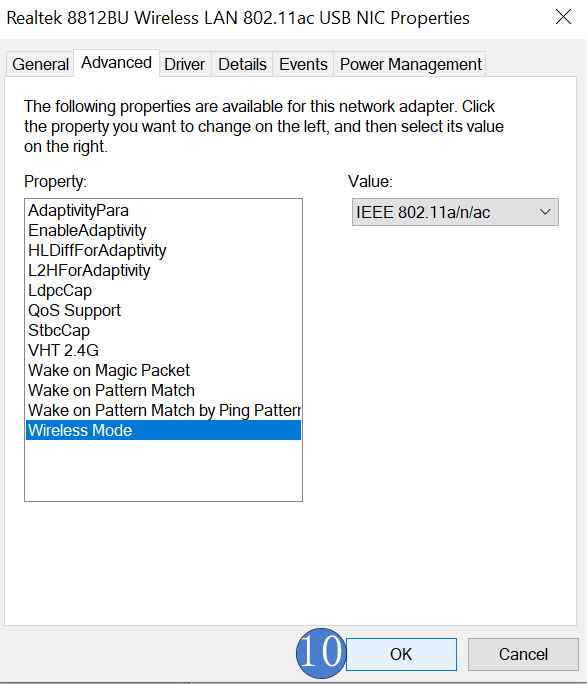Select the VHT 2.4G property
Image resolution: width=587 pixels, height=684 pixels.
[163, 350]
